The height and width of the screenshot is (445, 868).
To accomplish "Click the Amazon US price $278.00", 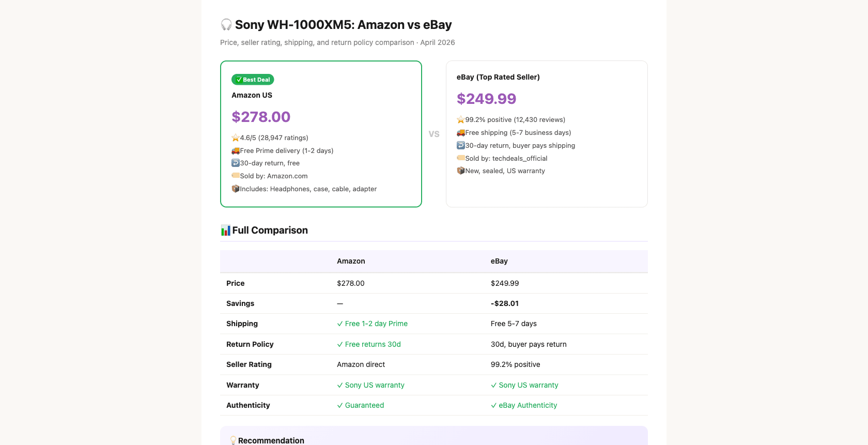I will click(261, 117).
